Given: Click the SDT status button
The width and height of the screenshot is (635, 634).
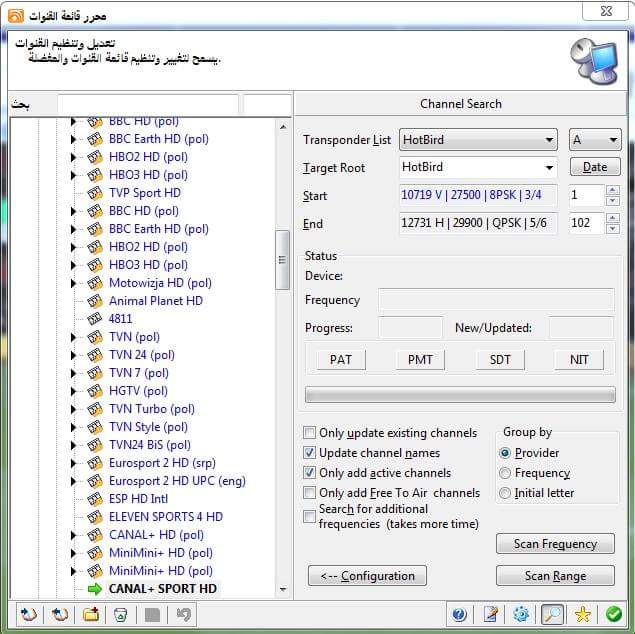Looking at the screenshot, I should pos(500,360).
